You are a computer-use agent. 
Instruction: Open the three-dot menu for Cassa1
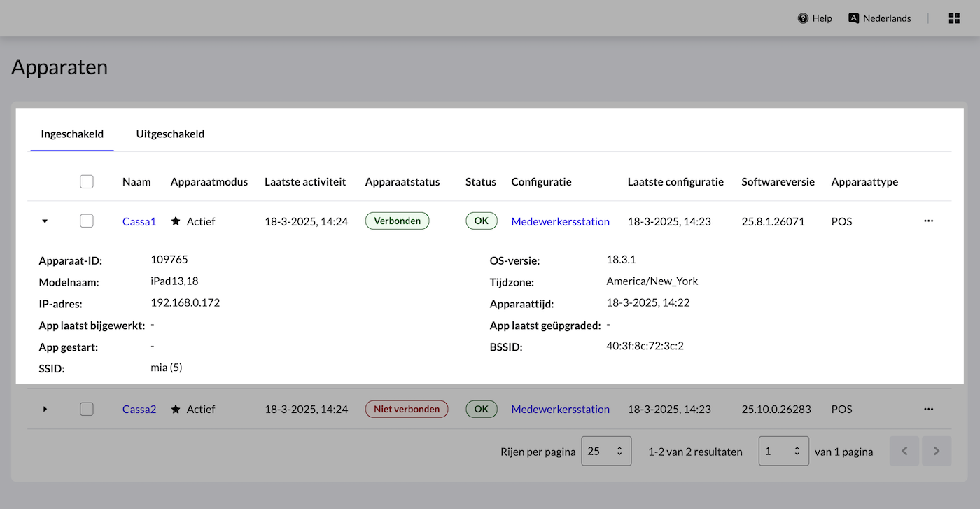928,221
